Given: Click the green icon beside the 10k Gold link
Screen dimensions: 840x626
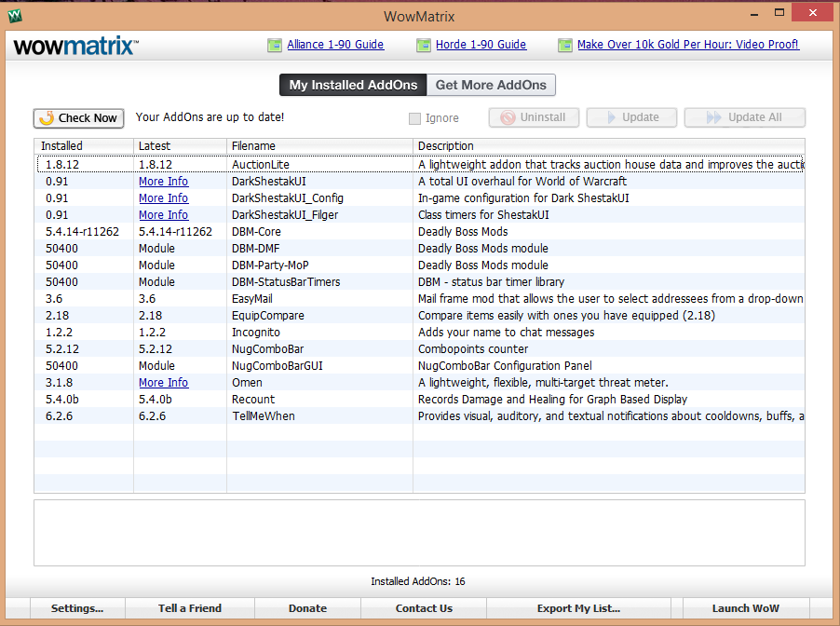Looking at the screenshot, I should click(x=564, y=45).
